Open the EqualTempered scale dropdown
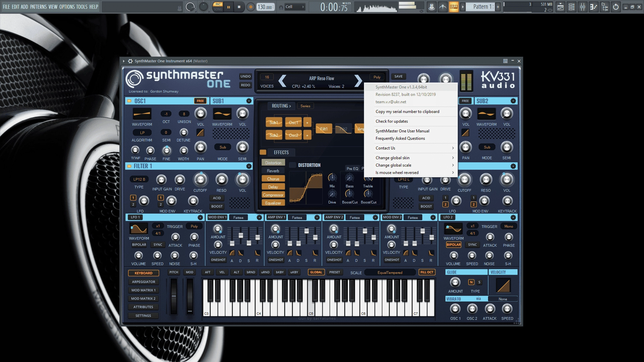This screenshot has height=362, width=644. click(x=390, y=273)
